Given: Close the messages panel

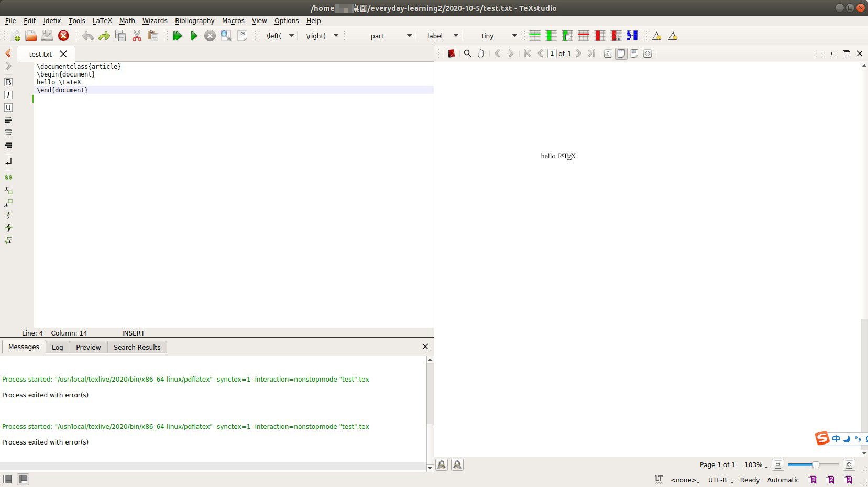Looking at the screenshot, I should point(425,347).
